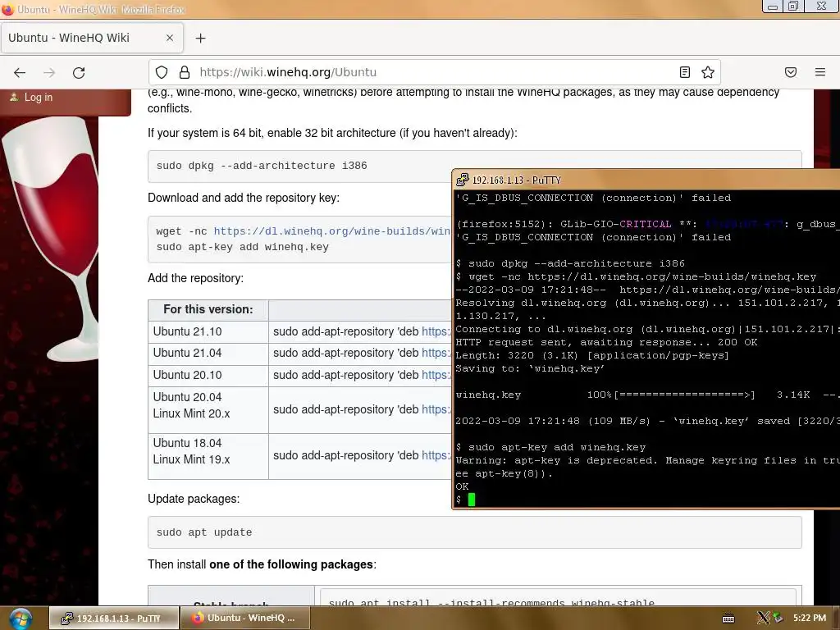The image size is (840, 630).
Task: Open the tracking protection shield icon
Action: [162, 72]
